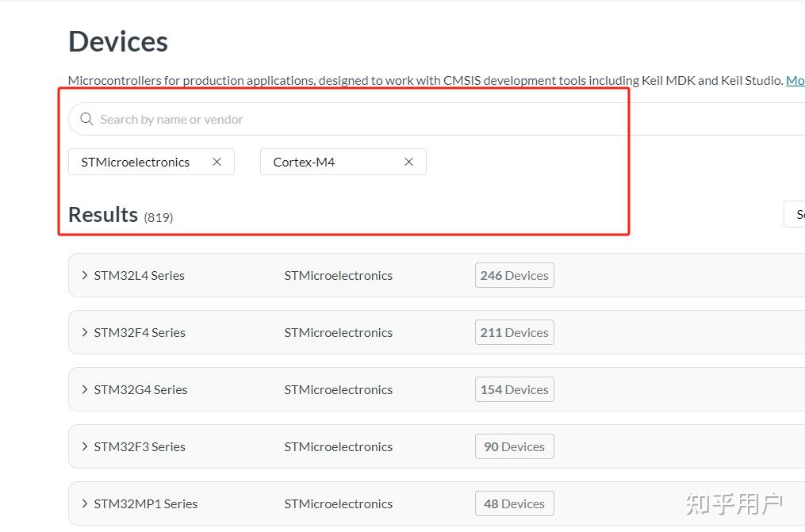
Task: Select the STM32F4 Series name
Action: (x=140, y=332)
